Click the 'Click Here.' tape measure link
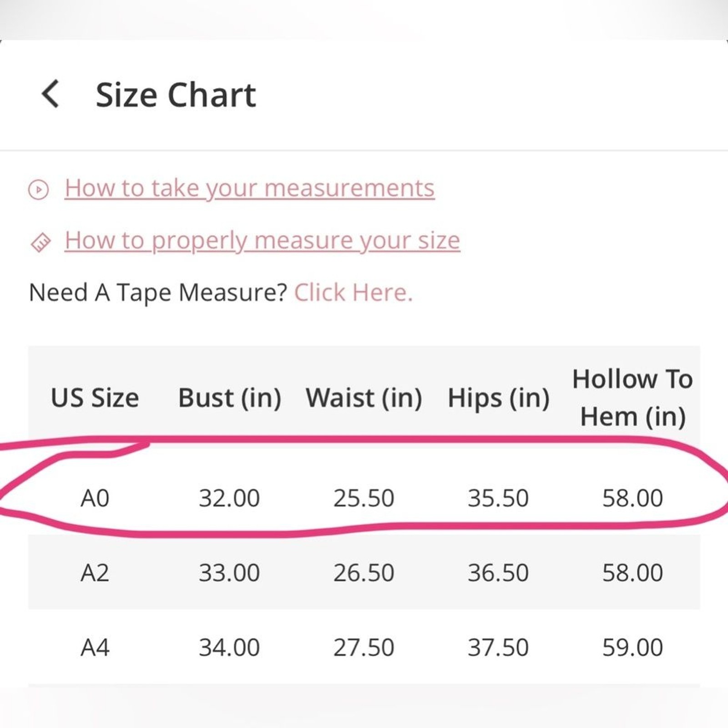This screenshot has height=728, width=728. point(354,293)
